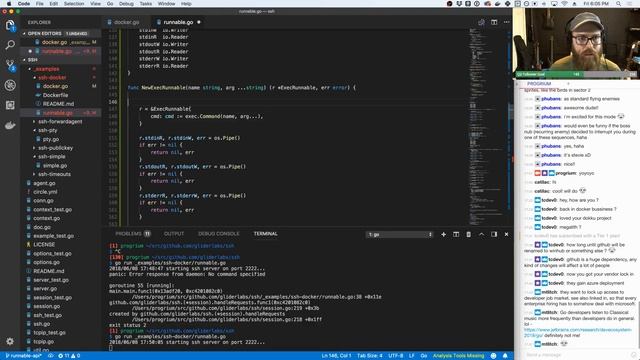Click the LF line ending indicator

coord(412,356)
